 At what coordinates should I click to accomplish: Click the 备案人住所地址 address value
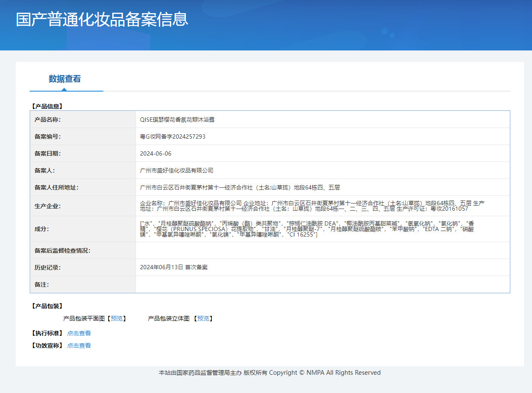pos(240,187)
